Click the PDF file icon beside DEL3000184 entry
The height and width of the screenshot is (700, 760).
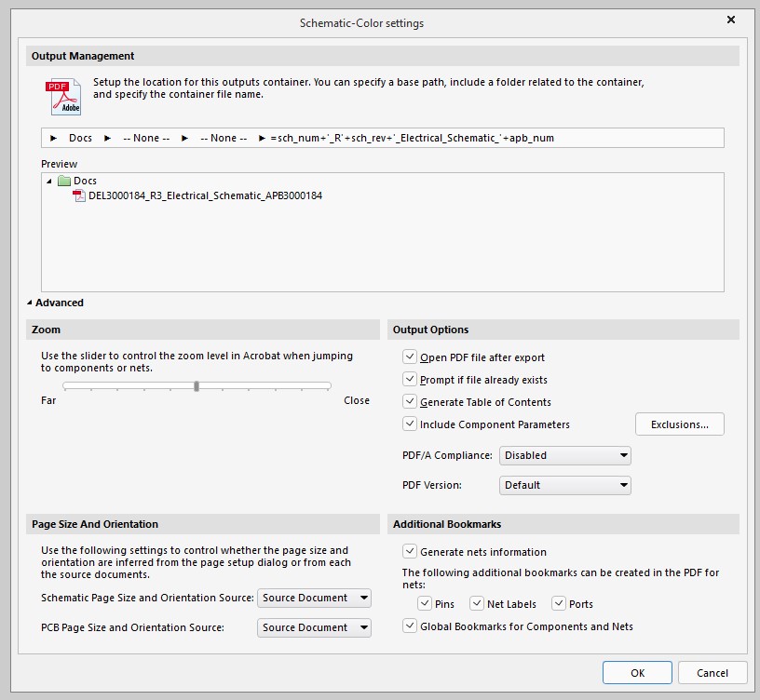(x=78, y=195)
